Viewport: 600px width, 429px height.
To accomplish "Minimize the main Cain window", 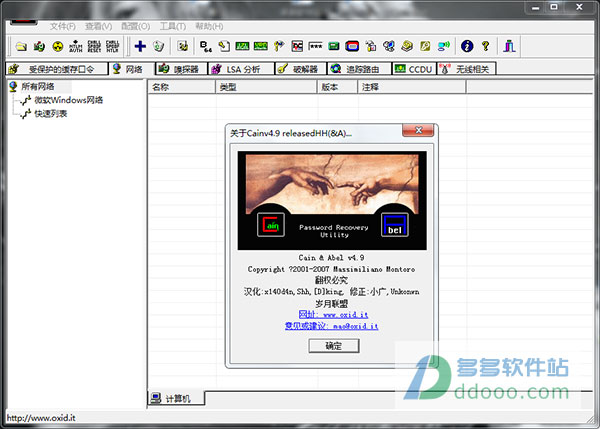I will (x=536, y=7).
